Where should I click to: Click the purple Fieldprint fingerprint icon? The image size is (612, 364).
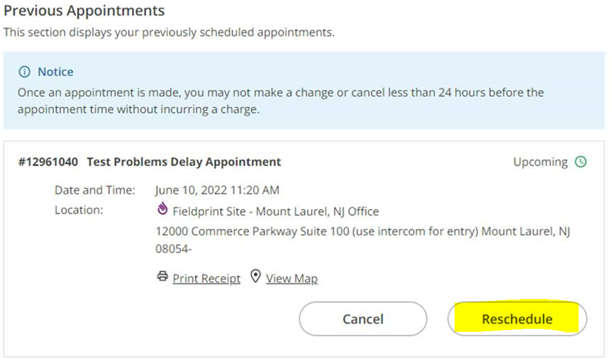162,210
